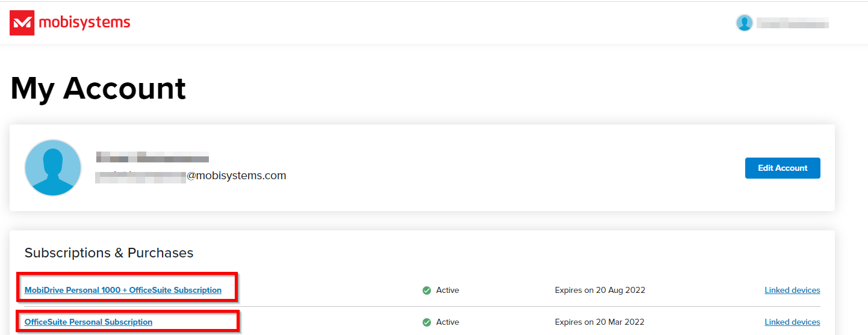Open the small user avatar in header
The image size is (868, 335).
pyautogui.click(x=745, y=23)
